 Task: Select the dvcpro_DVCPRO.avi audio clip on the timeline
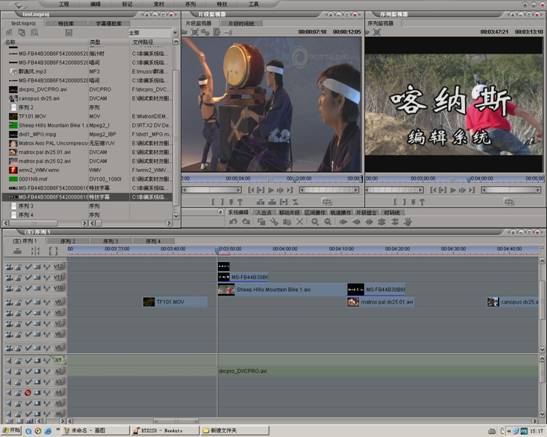pyautogui.click(x=377, y=371)
